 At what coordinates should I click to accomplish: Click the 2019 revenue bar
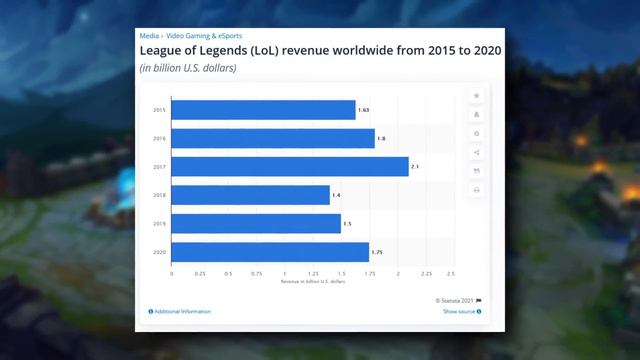pyautogui.click(x=256, y=224)
